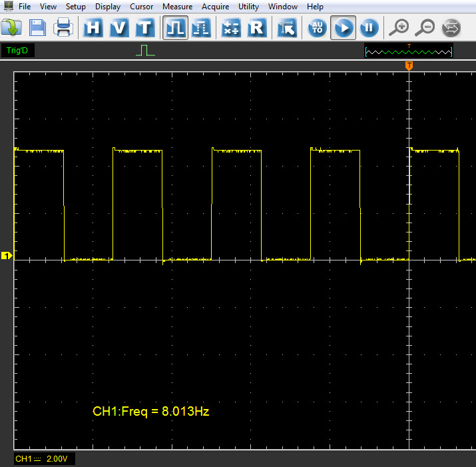The height and width of the screenshot is (467, 476).
Task: Click the pause stop button
Action: (369, 28)
